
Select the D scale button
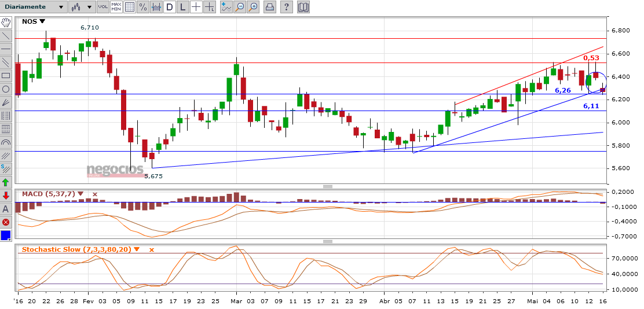[x=169, y=7]
